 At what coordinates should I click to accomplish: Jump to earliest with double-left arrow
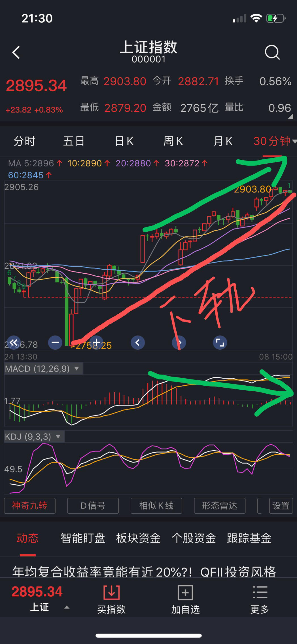14,343
